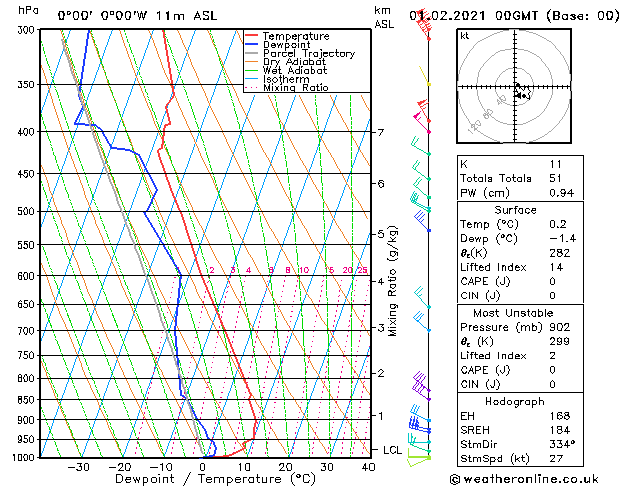
Task: Click the "-30" temperature axis label
Action: (x=78, y=467)
